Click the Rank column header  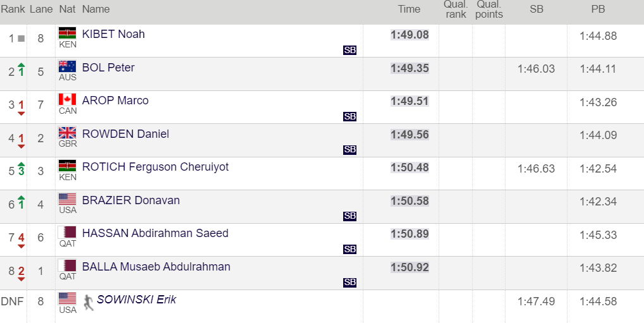(13, 9)
